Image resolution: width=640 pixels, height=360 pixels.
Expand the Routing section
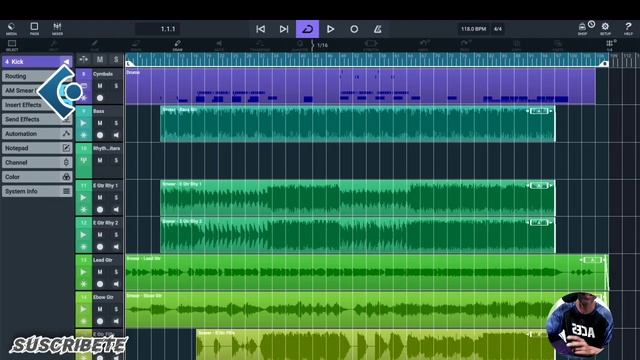[x=37, y=76]
